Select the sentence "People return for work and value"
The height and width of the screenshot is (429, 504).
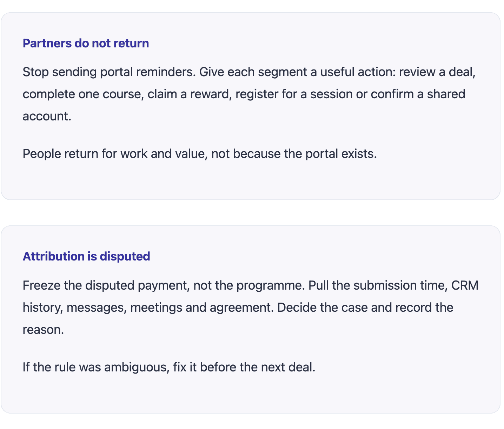click(200, 154)
